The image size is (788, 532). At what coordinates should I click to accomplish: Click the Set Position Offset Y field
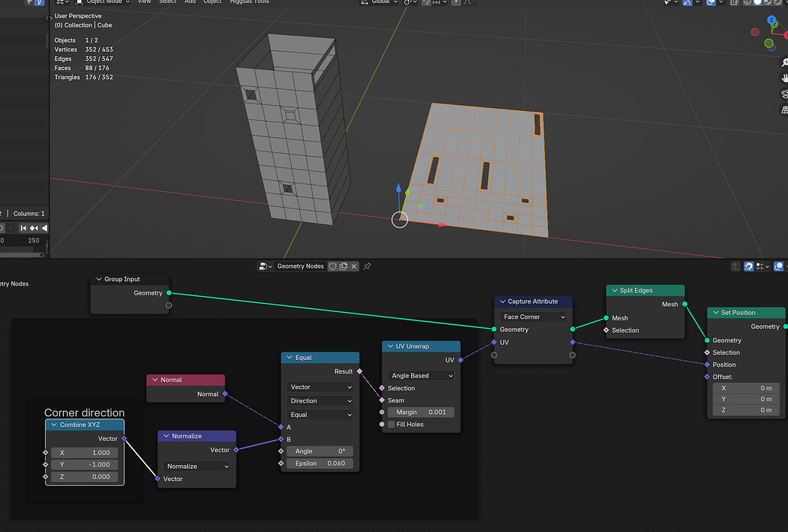(x=746, y=400)
